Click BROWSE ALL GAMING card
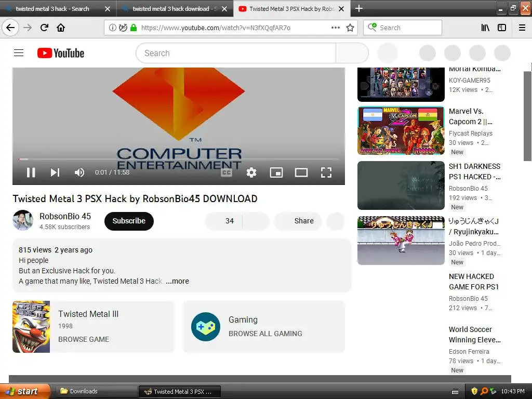This screenshot has width=532, height=399. [x=264, y=327]
